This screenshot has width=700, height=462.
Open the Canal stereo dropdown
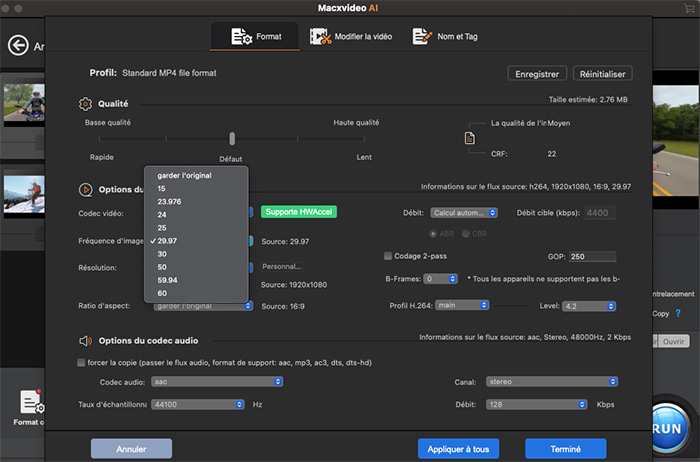(552, 382)
